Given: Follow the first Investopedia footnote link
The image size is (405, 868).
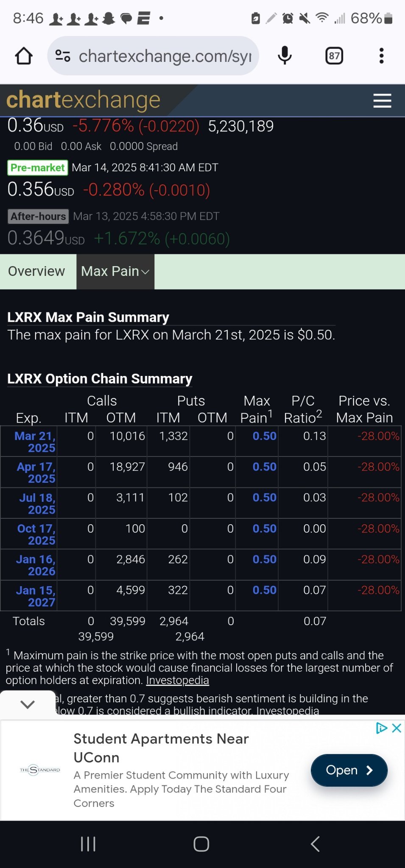Looking at the screenshot, I should 177,680.
